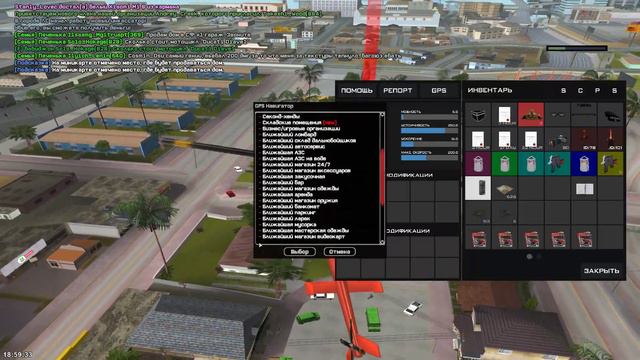This screenshot has height=360, width=640.
Task: Select 'Ближайший ларек' entry
Action: click(x=286, y=218)
